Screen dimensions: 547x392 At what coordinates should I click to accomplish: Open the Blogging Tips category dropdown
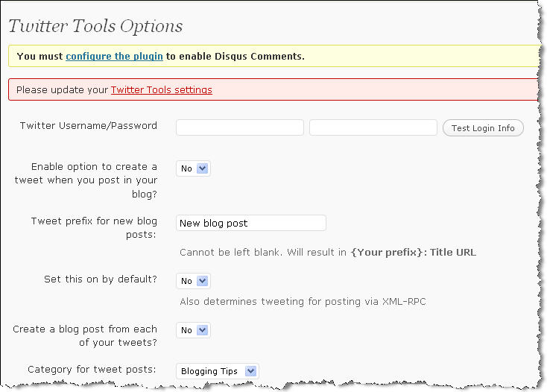(x=218, y=371)
